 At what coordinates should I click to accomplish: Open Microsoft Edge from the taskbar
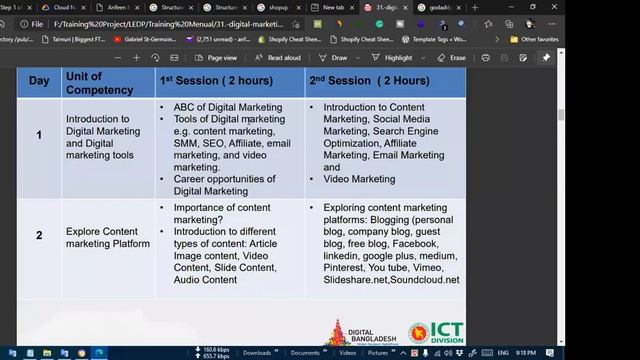click(x=99, y=353)
